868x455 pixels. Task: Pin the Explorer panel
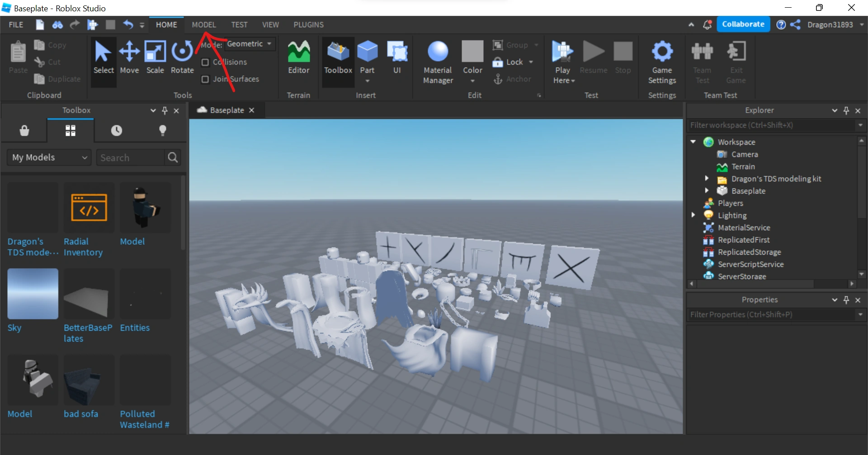coord(846,110)
